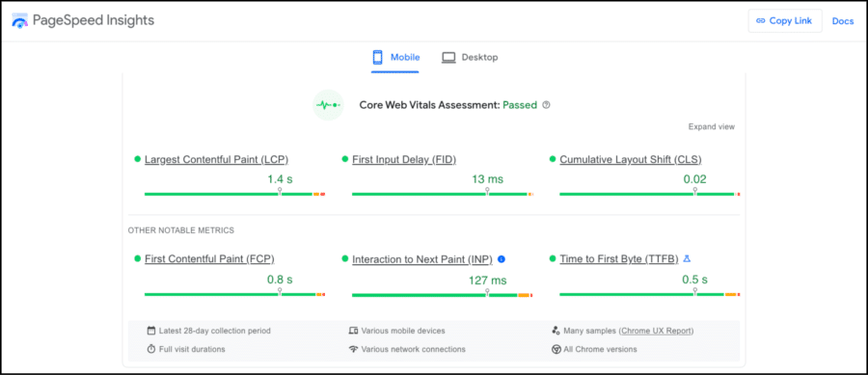
Task: Open Time to First Byte (TTFB) link
Action: [619, 259]
